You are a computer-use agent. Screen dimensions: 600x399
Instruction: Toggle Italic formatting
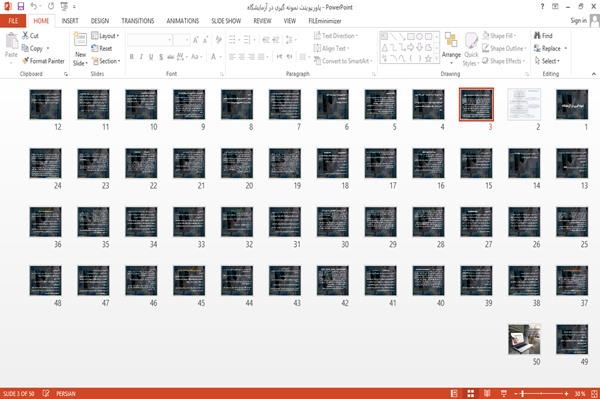coord(141,57)
